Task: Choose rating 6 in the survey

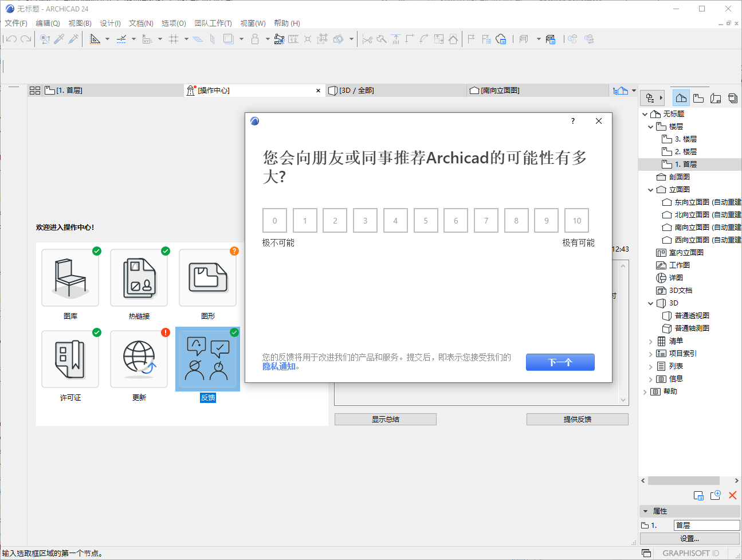Action: point(456,221)
